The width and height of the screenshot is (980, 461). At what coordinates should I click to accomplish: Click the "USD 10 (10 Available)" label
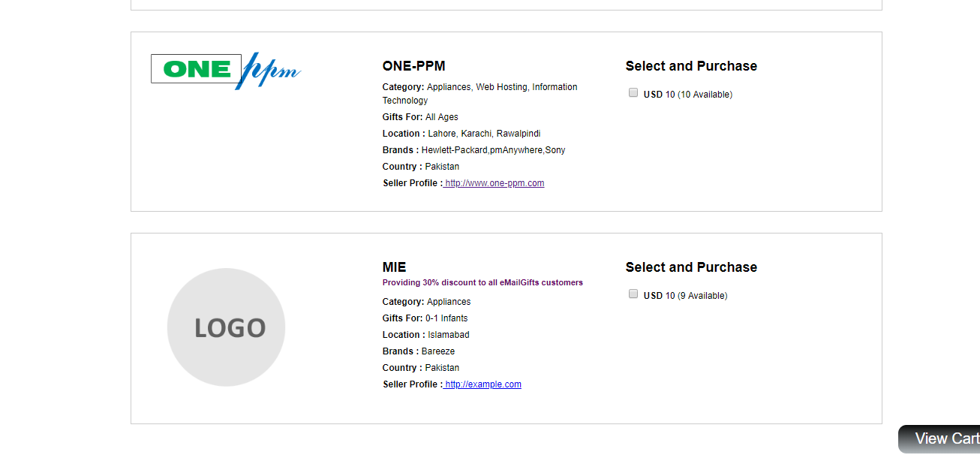point(687,95)
